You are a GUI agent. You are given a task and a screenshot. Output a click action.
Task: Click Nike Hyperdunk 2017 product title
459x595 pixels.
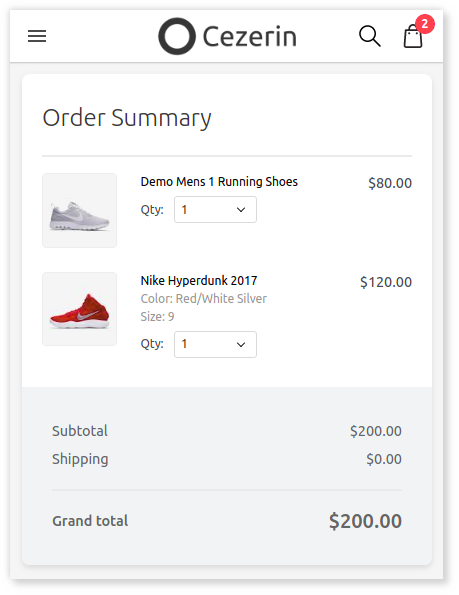point(199,281)
